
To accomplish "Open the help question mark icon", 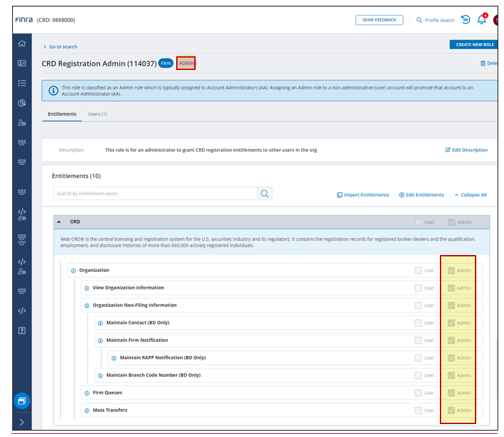I will [x=22, y=331].
